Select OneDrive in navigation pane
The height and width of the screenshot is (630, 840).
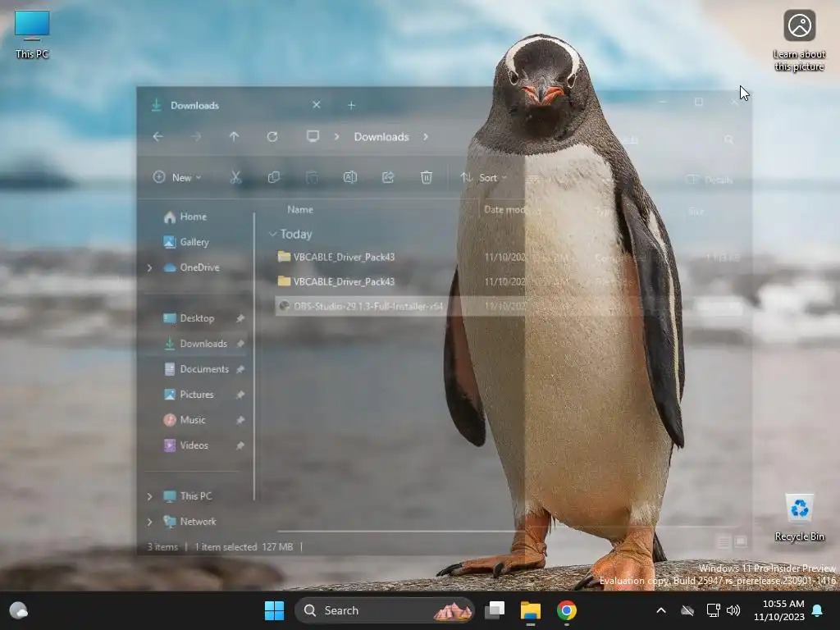point(191,267)
